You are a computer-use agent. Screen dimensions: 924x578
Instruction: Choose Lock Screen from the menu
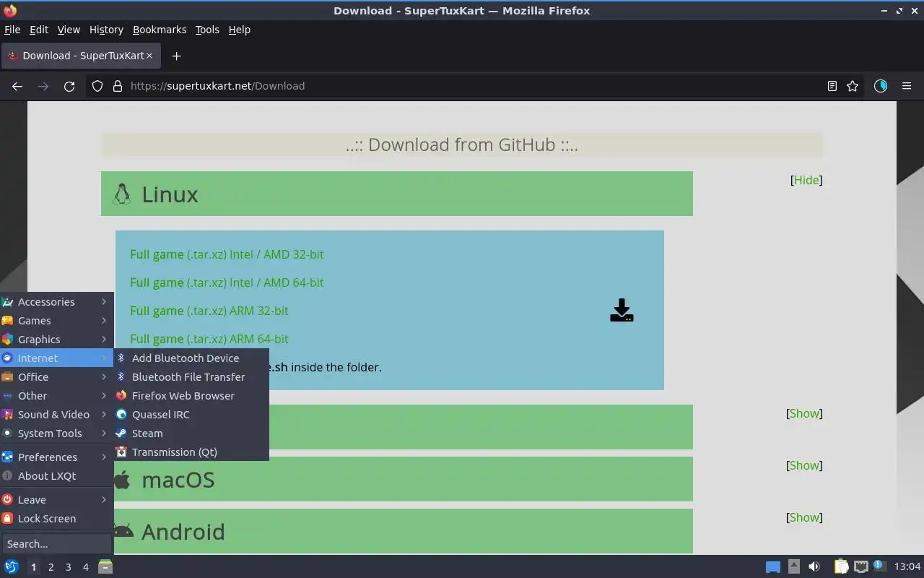point(56,518)
